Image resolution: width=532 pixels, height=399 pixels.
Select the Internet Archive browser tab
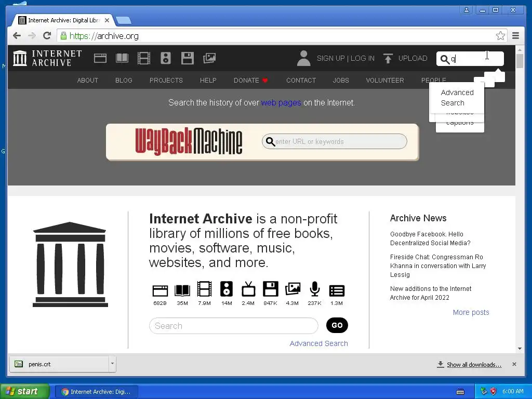click(63, 20)
